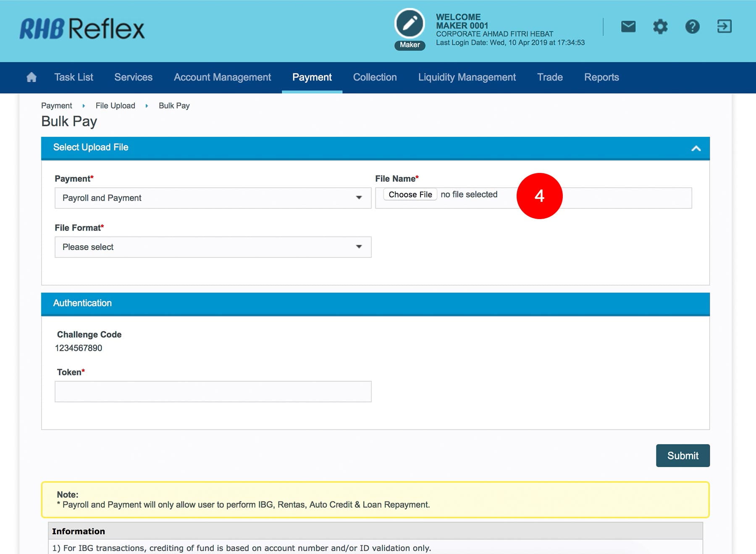Viewport: 756px width, 554px height.
Task: Expand the File Format dropdown
Action: pyautogui.click(x=213, y=247)
